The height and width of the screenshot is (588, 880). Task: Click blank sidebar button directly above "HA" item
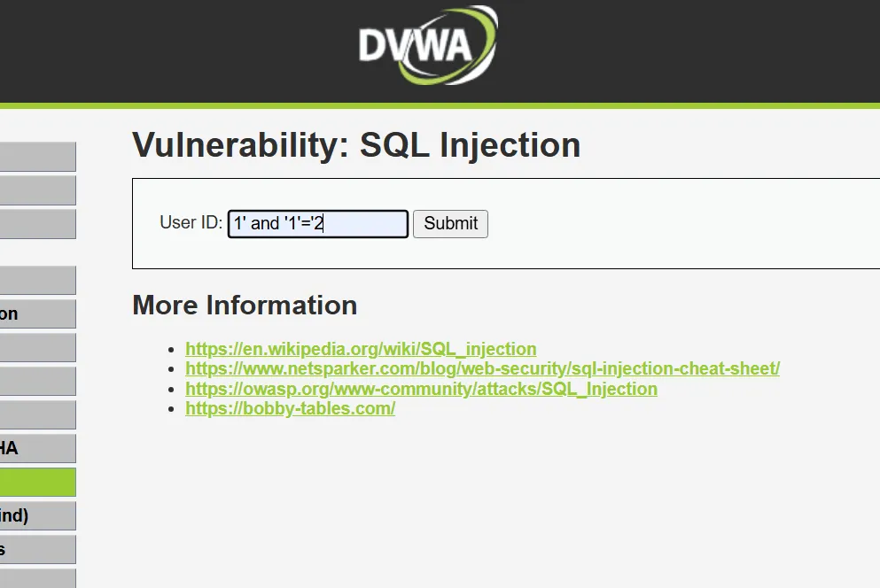pyautogui.click(x=37, y=414)
